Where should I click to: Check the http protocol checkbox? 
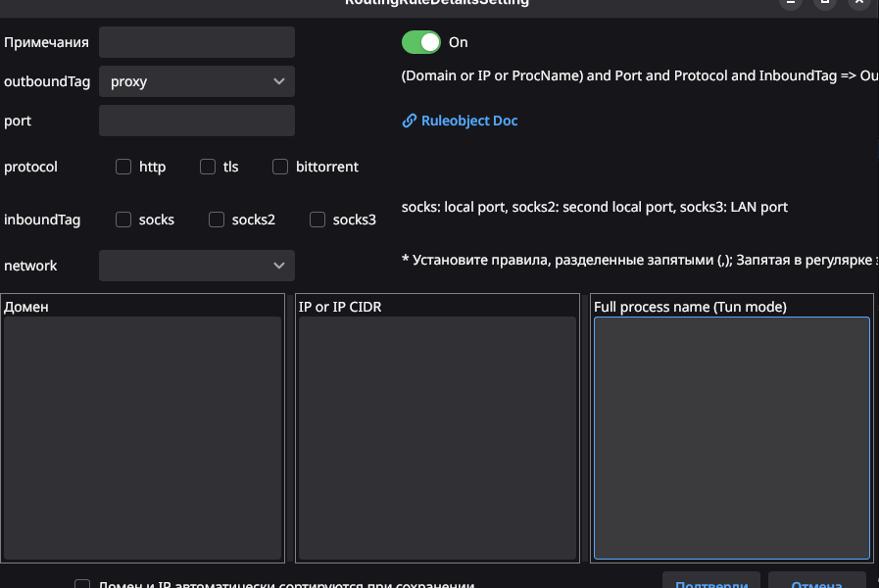(x=123, y=167)
